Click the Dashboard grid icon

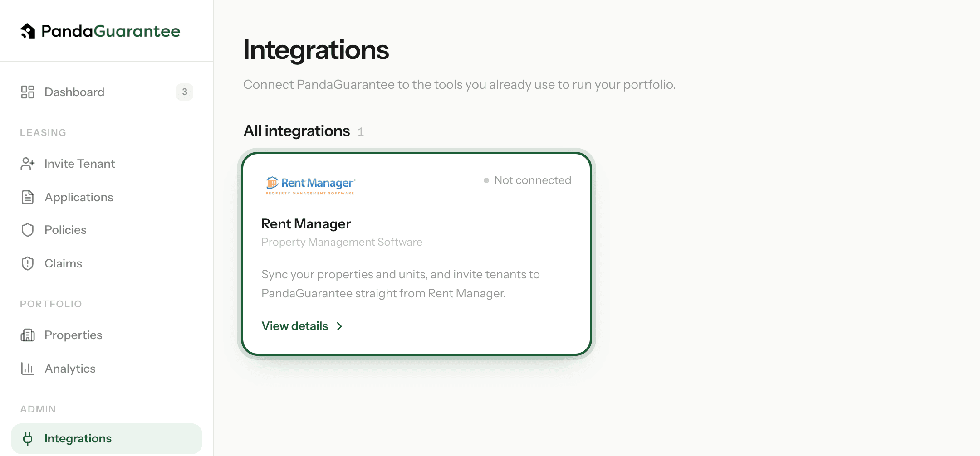28,92
